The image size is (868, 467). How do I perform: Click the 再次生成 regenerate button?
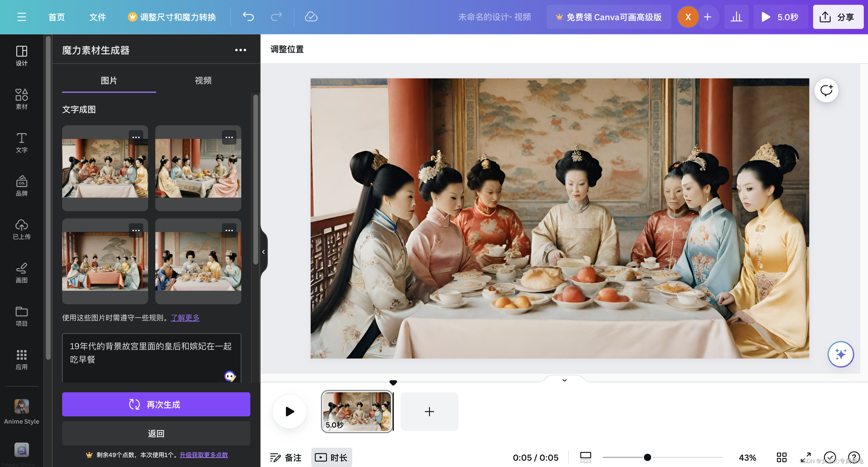156,404
